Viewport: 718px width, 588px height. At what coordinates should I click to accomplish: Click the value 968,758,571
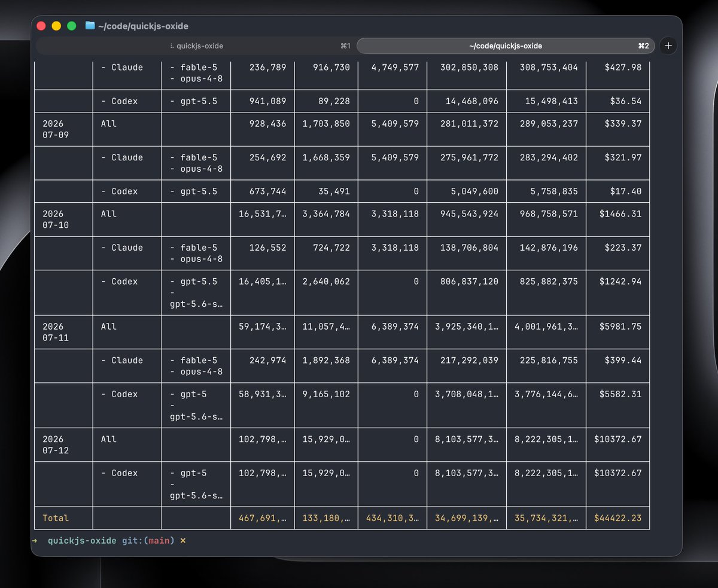coord(549,214)
